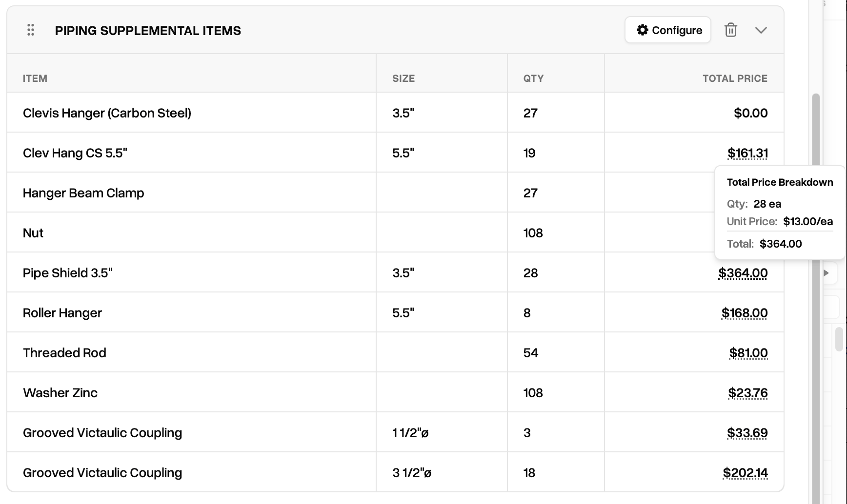Select the Hanger Beam Clamp item cell
The height and width of the screenshot is (504, 847).
(x=192, y=193)
